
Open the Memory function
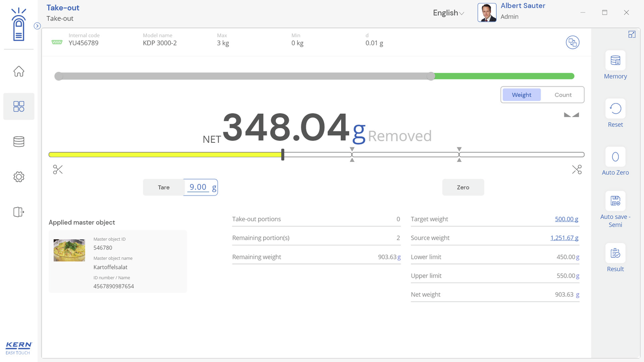point(615,61)
